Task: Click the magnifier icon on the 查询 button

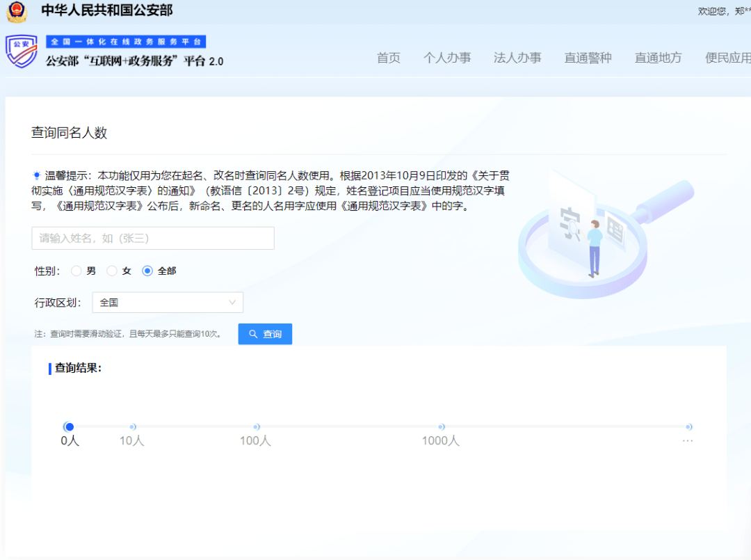Action: click(253, 334)
